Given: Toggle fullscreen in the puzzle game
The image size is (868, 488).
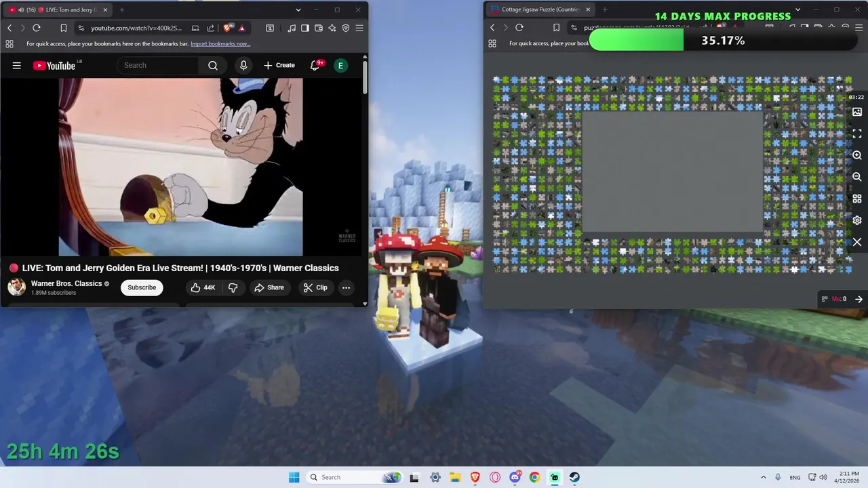Looking at the screenshot, I should pos(857,134).
